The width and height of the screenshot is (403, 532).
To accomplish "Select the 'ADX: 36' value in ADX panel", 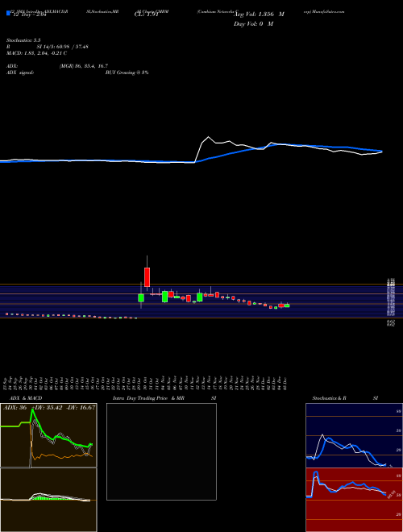I will pos(15,407).
